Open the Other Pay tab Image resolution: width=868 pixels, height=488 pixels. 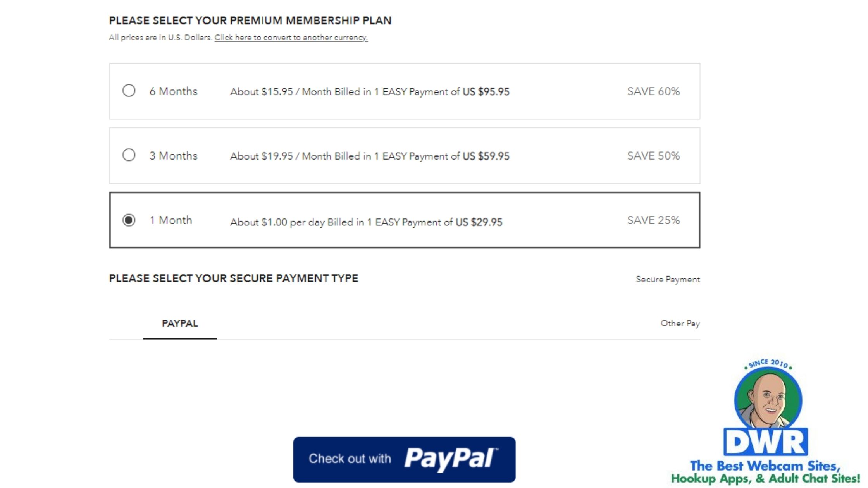(x=680, y=323)
